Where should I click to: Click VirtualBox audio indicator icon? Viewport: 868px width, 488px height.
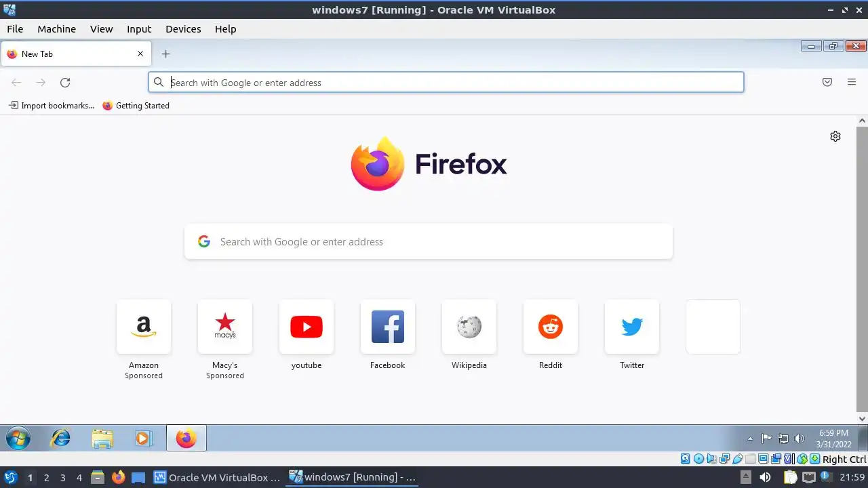[711, 460]
